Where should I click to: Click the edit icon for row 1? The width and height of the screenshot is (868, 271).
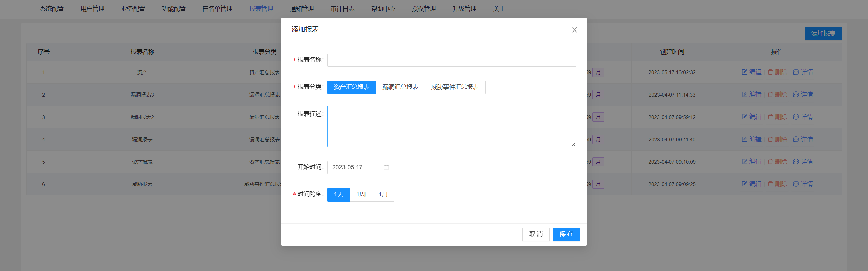(x=744, y=72)
